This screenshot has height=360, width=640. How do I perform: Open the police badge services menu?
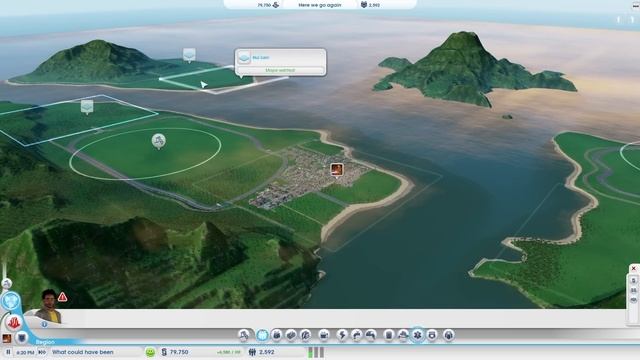tap(432, 335)
